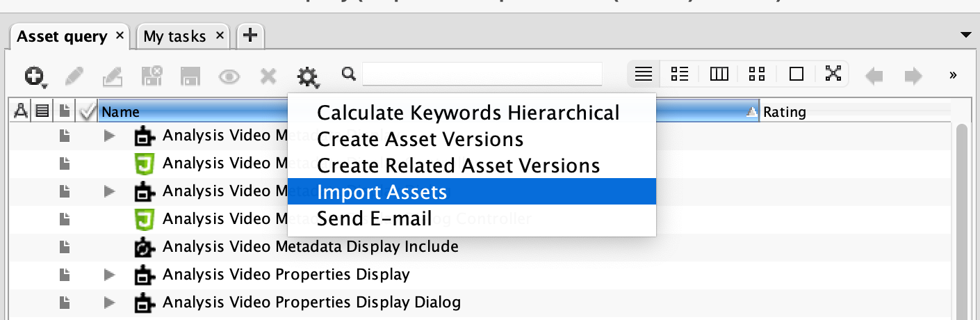Click the eye preview icon in toolbar
The image size is (980, 320).
click(229, 75)
